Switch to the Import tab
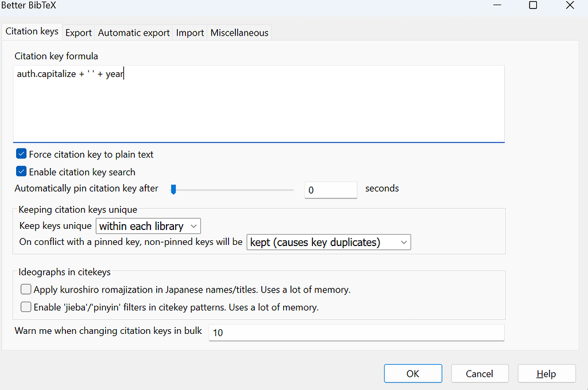Viewport: 588px width, 390px height. pos(189,33)
